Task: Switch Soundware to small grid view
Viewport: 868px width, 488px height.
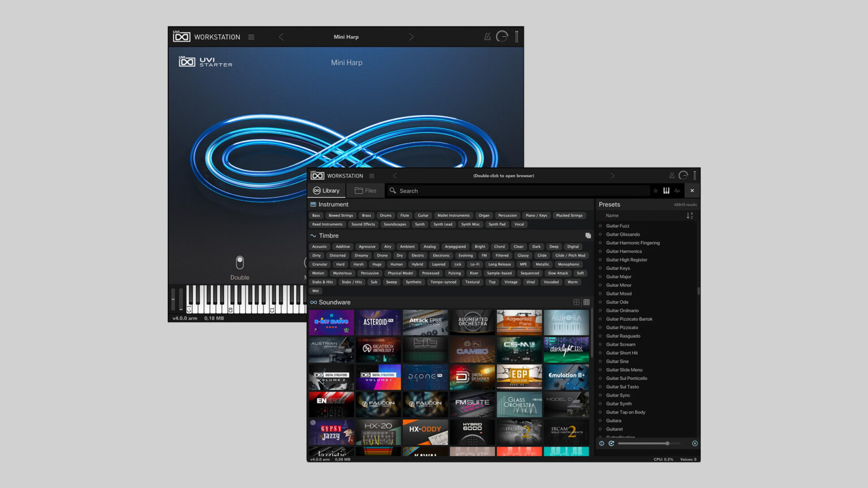Action: [587, 302]
